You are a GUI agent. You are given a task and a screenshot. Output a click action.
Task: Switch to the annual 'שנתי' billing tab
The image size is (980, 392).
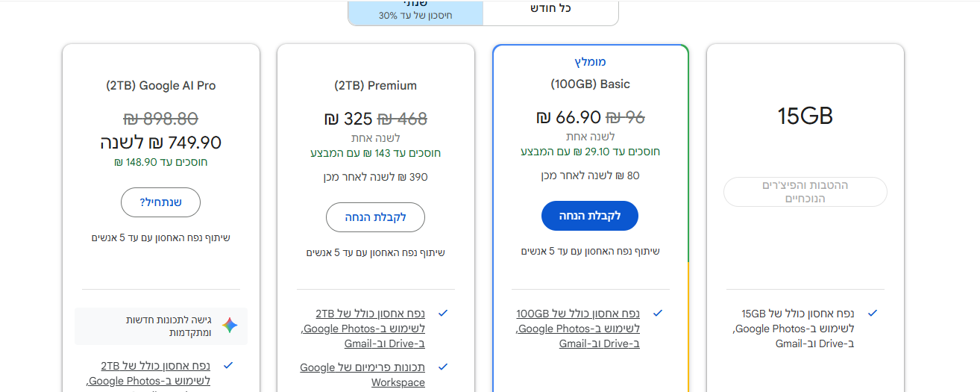pyautogui.click(x=415, y=10)
